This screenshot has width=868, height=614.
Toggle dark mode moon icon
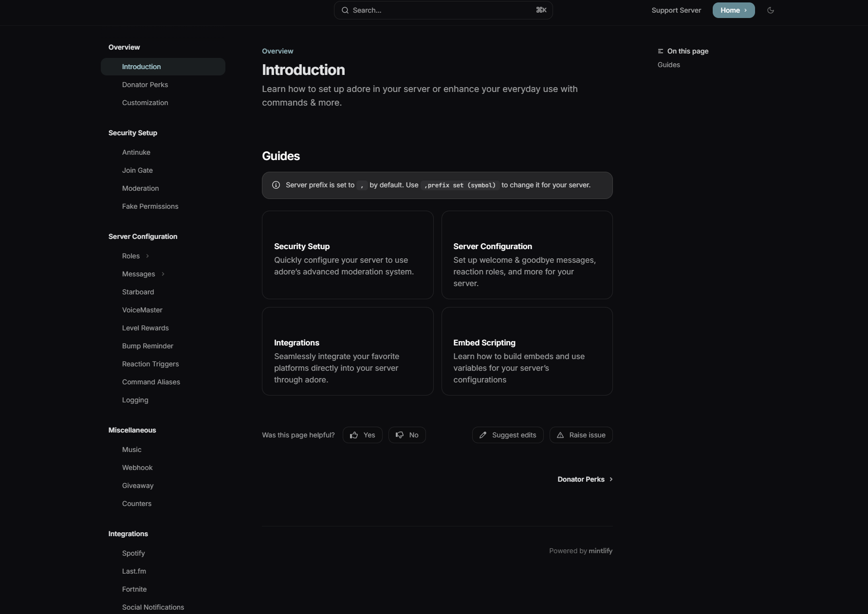(771, 10)
